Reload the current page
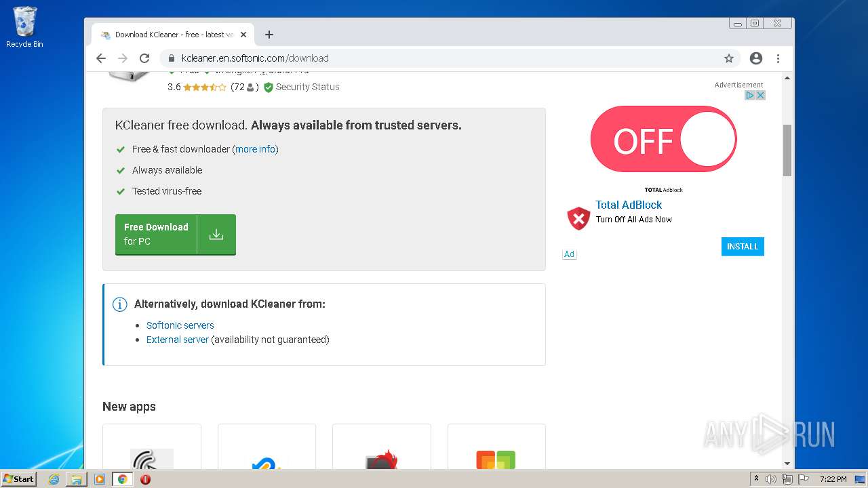Image resolution: width=868 pixels, height=488 pixels. click(144, 58)
